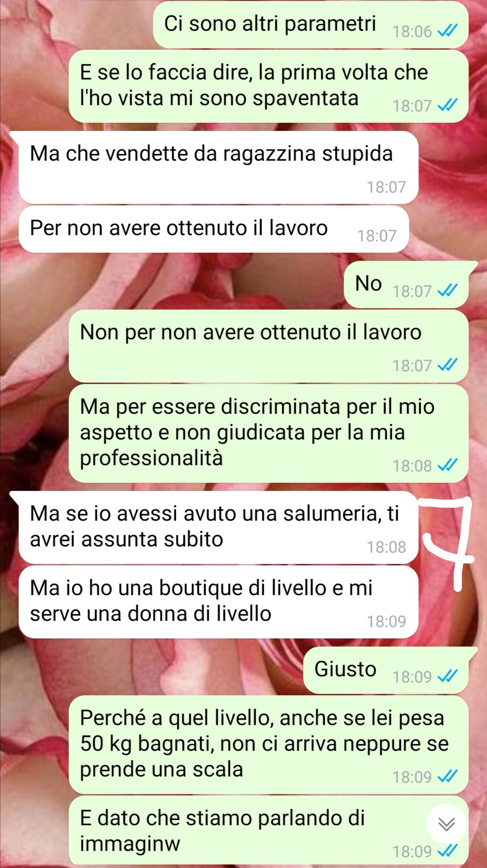Select message 'Ma che vendette da ragazzina stupida'

(x=218, y=167)
